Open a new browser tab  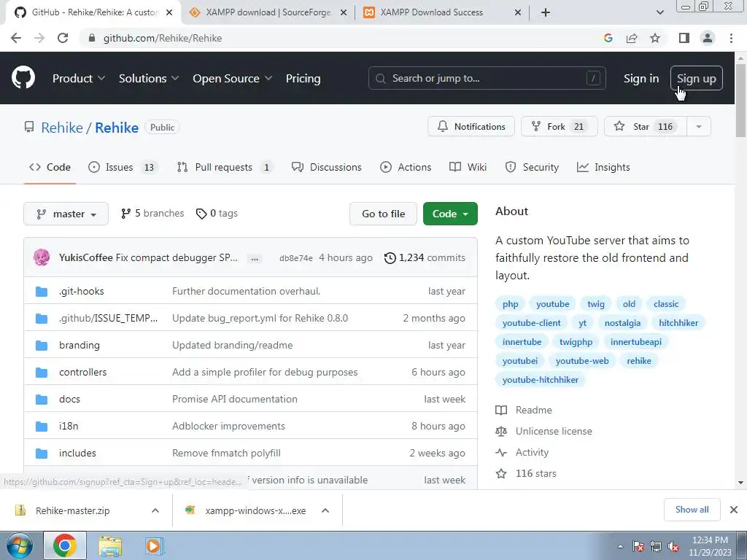546,12
